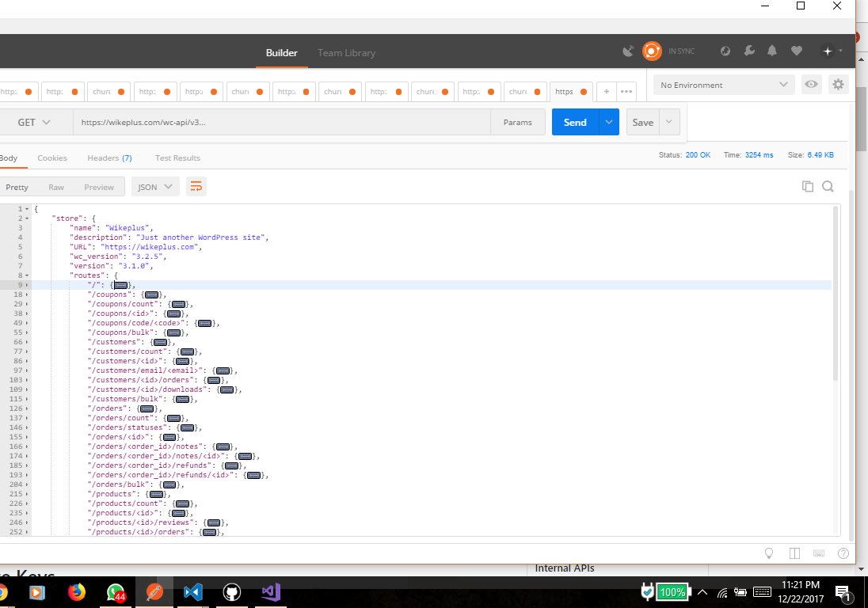Search within the response body
This screenshot has height=608, width=868.
point(828,187)
